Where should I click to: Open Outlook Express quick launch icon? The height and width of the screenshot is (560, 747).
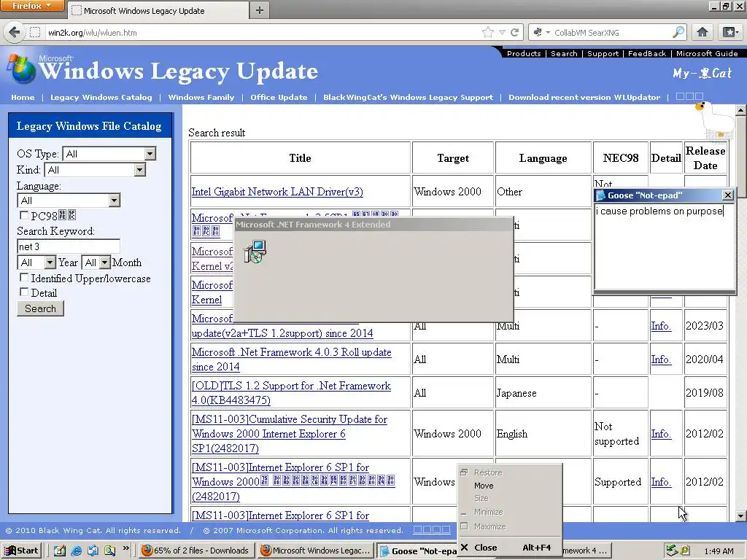pyautogui.click(x=93, y=551)
